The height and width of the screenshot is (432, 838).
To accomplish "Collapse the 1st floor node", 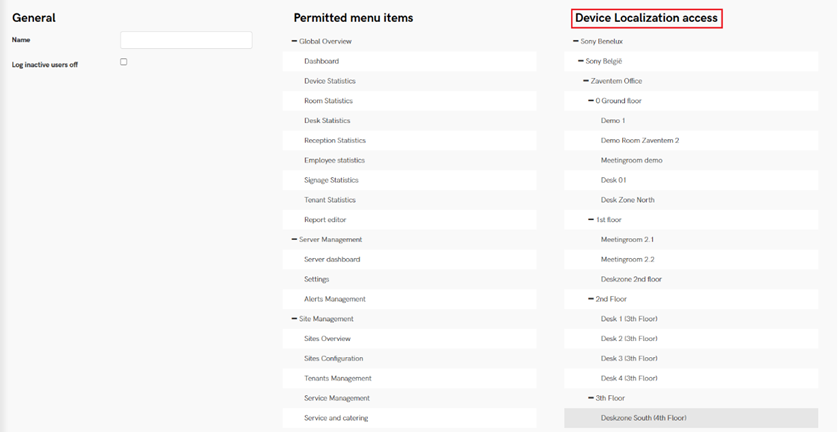I will 591,220.
